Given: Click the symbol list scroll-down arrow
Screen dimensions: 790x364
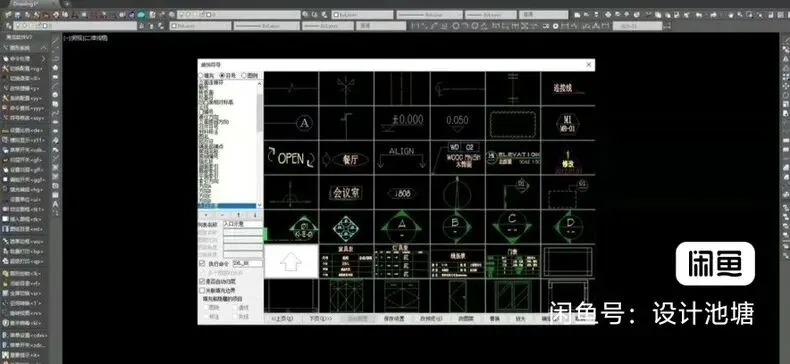Looking at the screenshot, I should pos(259,205).
